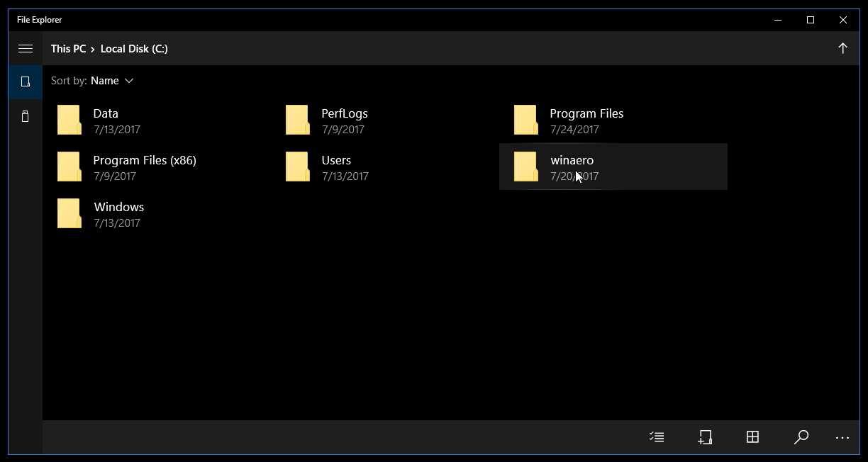Screen dimensions: 868x462
Task: Click This PC in the breadcrumb bar
Action: (68, 48)
